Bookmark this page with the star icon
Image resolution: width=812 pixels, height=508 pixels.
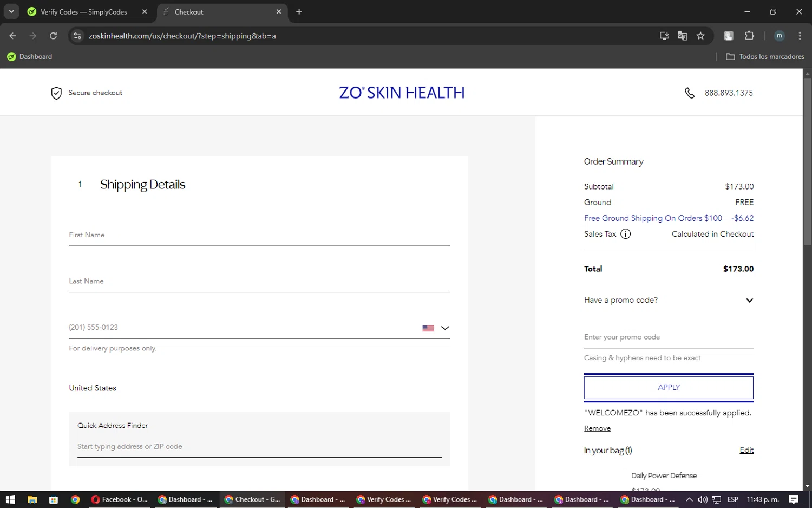(700, 36)
